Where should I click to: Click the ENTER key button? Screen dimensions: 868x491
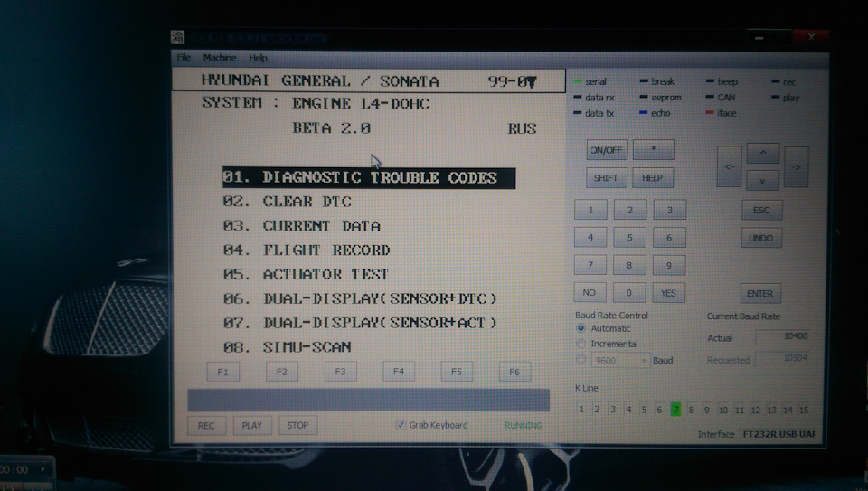point(760,293)
